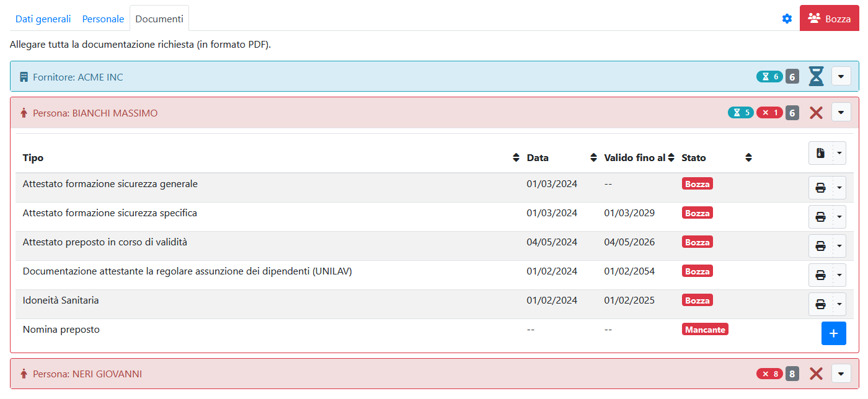The height and width of the screenshot is (399, 868).
Task: Click the red Bozza status button
Action: coord(829,19)
